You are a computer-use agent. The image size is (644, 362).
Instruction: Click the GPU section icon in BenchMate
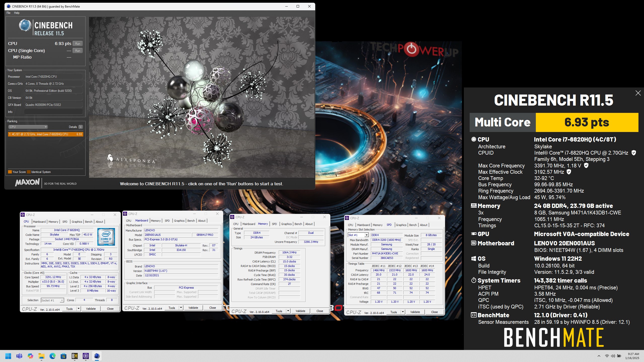pyautogui.click(x=474, y=234)
